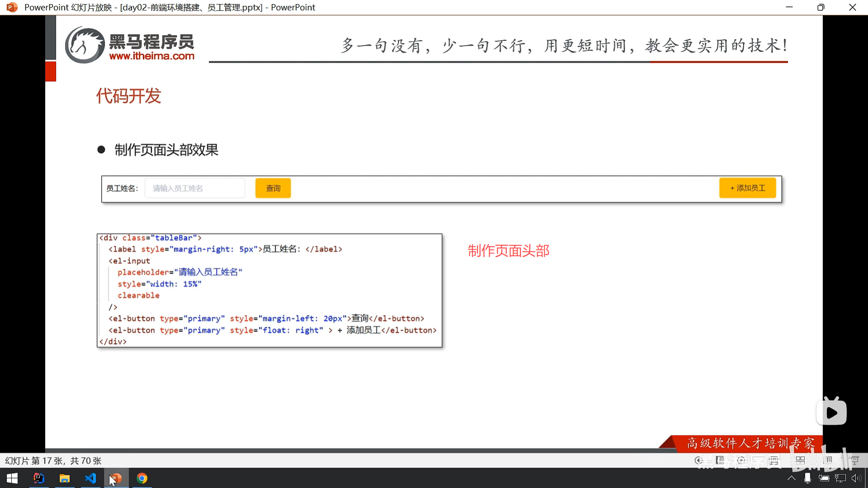Viewport: 868px width, 488px height.
Task: Expand hidden system tray icons
Action: (x=791, y=478)
